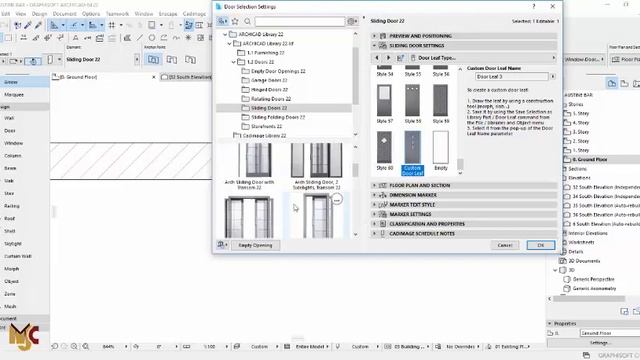Collapse the 1.2 Doors 22 folder
Viewport: 640px width, 360px height.
pyautogui.click(x=233, y=62)
